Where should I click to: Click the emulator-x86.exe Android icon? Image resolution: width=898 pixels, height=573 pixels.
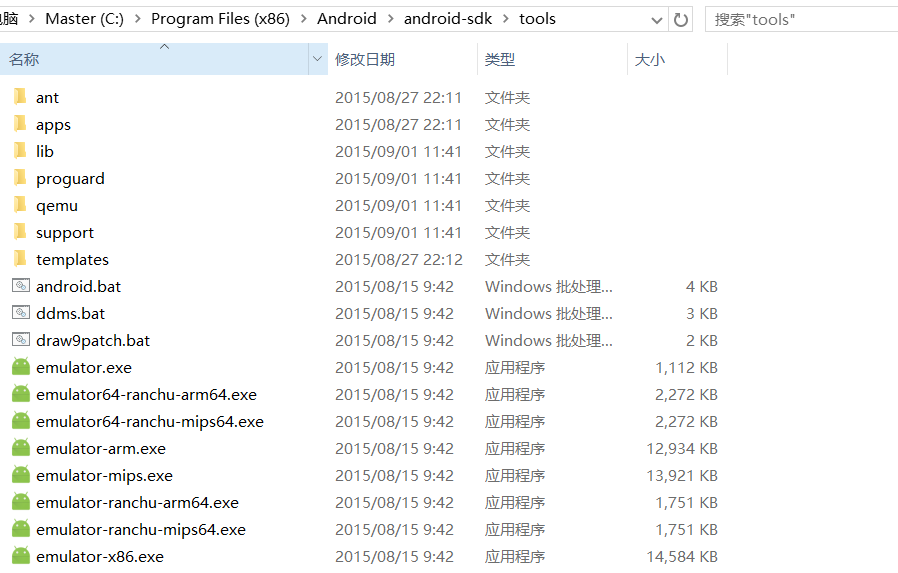(x=21, y=556)
